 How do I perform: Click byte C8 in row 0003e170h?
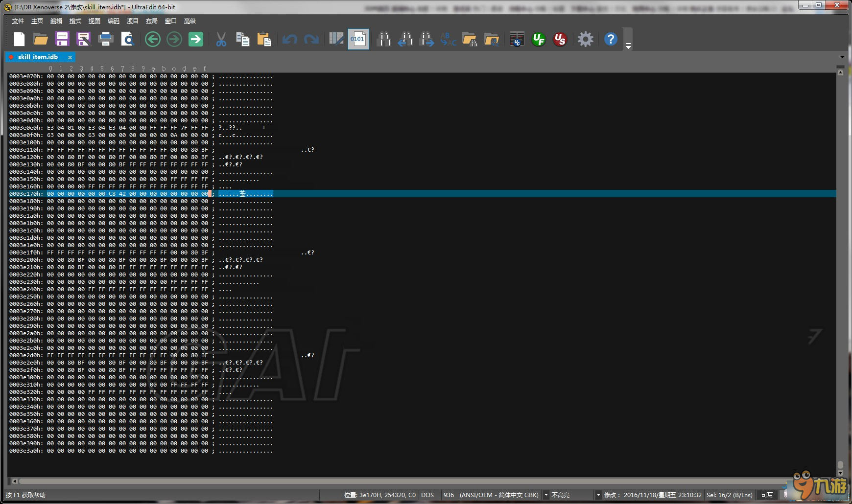click(112, 194)
